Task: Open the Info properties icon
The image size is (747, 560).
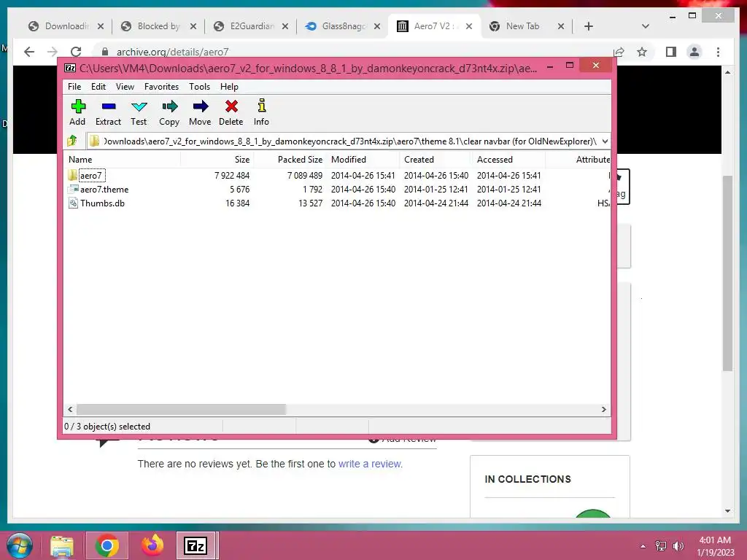Action: click(x=261, y=112)
